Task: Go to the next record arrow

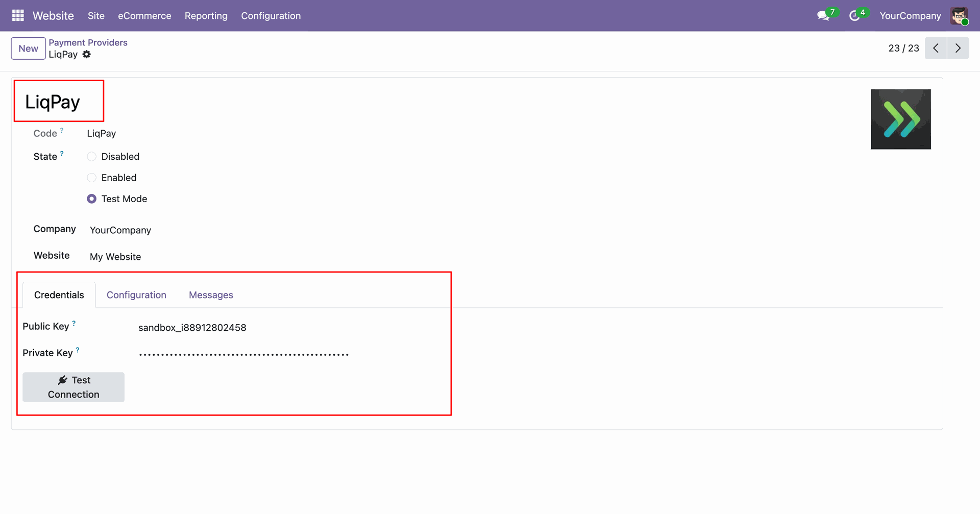Action: click(x=958, y=48)
